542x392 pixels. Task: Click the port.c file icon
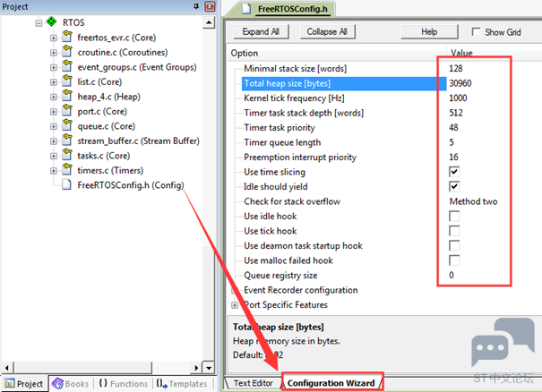coord(67,111)
